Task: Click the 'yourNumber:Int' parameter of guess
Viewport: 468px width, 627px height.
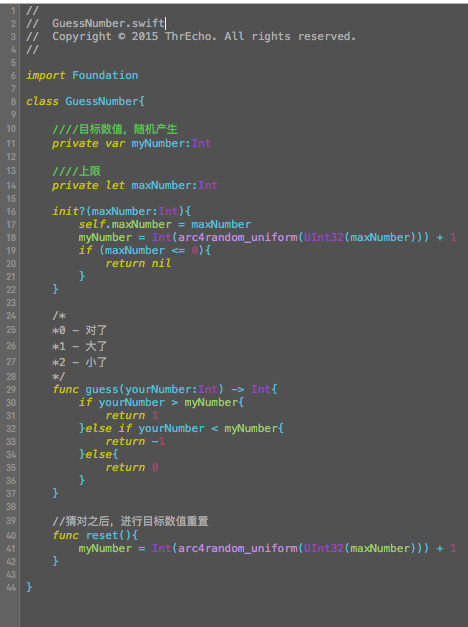Action: point(171,389)
